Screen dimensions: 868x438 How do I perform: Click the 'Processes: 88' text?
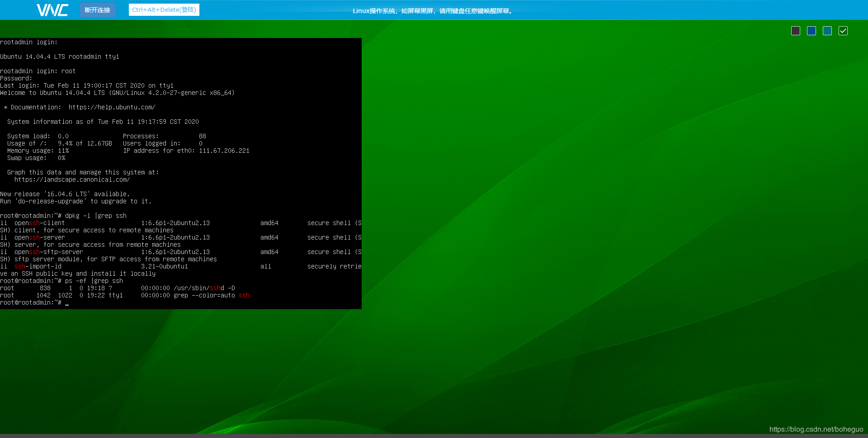165,136
